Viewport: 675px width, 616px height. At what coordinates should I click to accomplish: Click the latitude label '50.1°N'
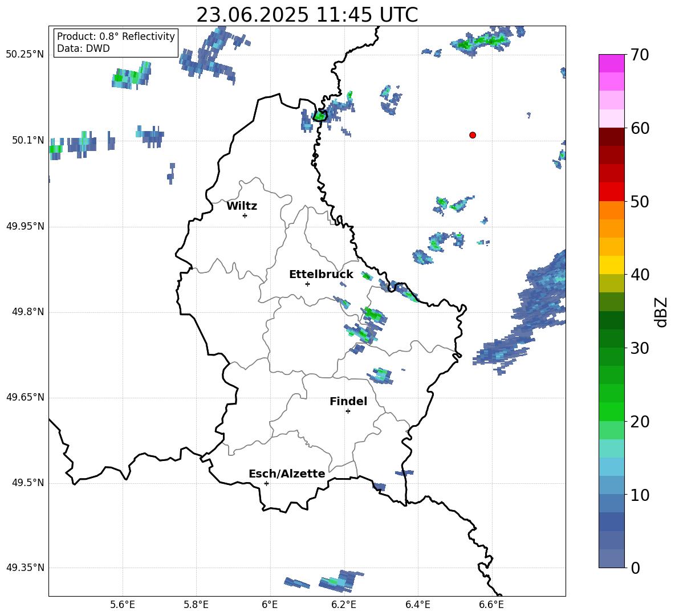tap(27, 141)
